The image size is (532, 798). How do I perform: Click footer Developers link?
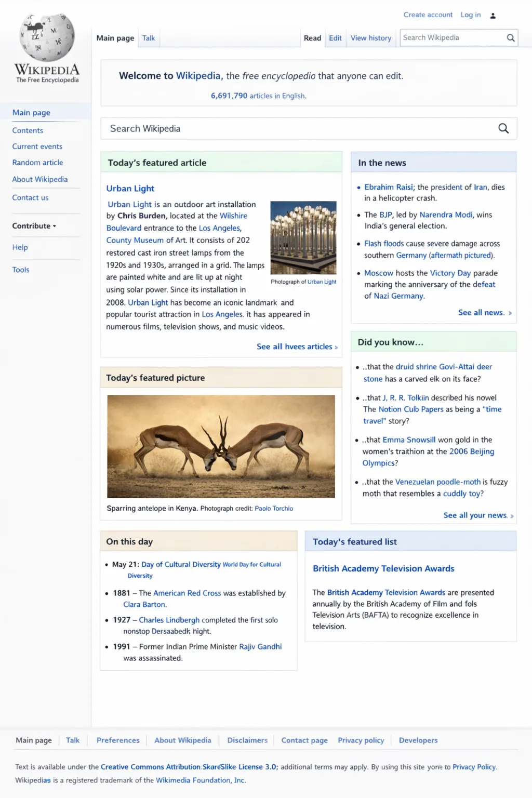[418, 740]
